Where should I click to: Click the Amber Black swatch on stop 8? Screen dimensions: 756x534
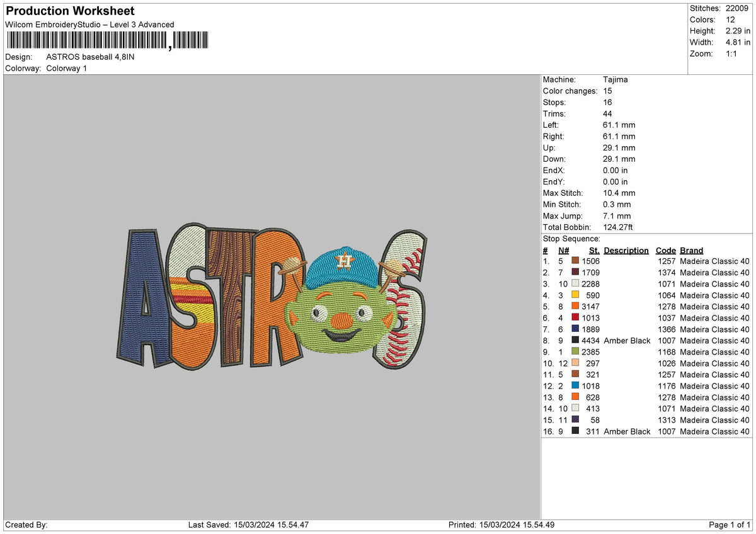(x=575, y=341)
